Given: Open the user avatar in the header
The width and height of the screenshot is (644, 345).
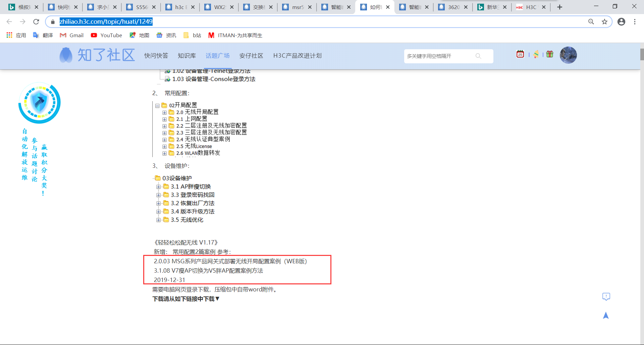Looking at the screenshot, I should pos(568,55).
